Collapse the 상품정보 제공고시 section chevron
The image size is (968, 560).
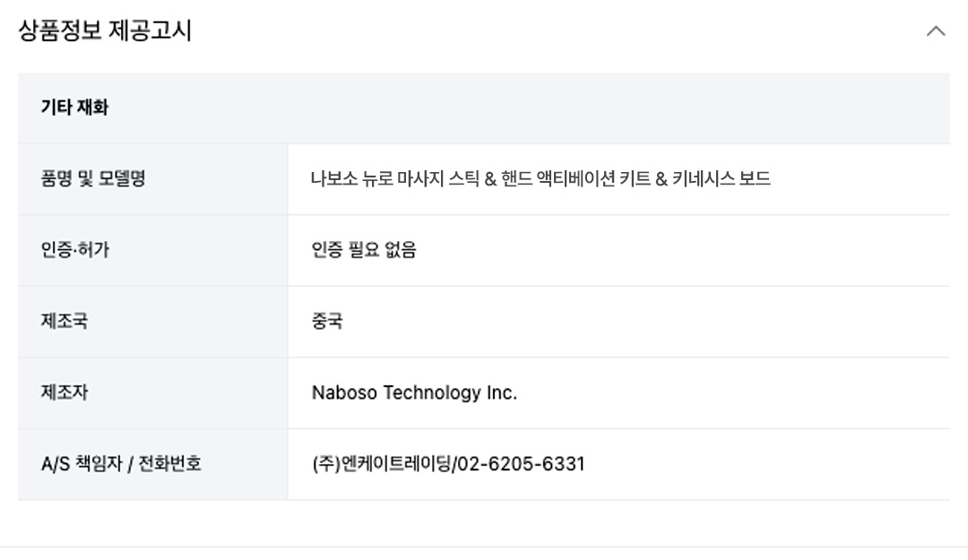pyautogui.click(x=936, y=30)
